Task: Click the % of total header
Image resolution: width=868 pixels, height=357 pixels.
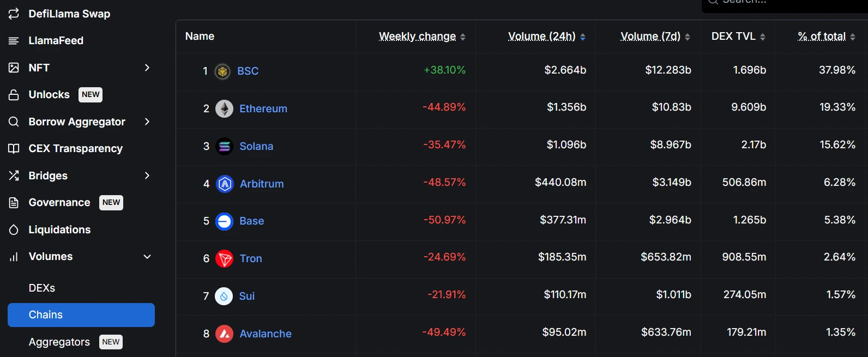Action: click(822, 37)
